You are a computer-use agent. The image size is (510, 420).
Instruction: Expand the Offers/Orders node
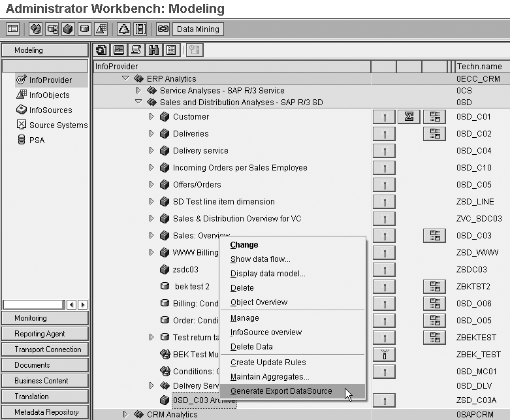point(151,184)
